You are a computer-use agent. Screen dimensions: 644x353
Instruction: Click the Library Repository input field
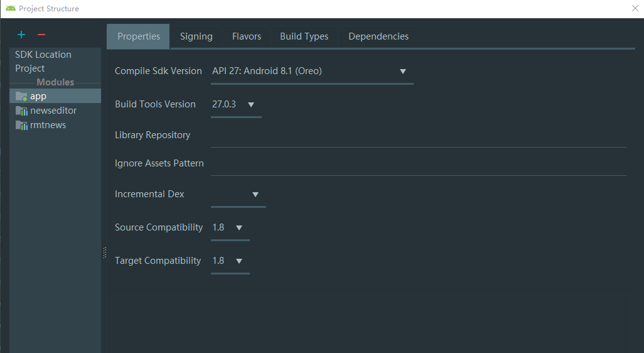coord(418,136)
